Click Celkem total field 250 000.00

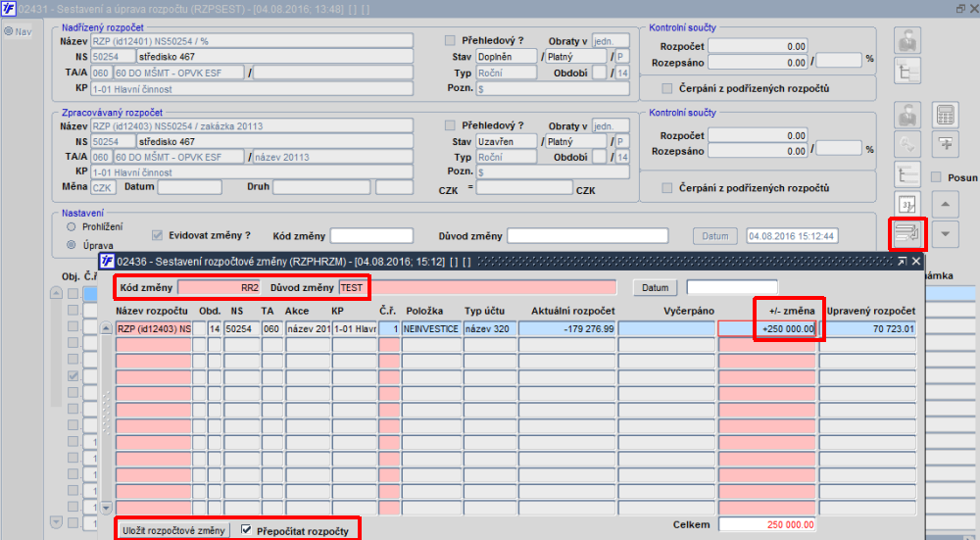click(x=767, y=525)
